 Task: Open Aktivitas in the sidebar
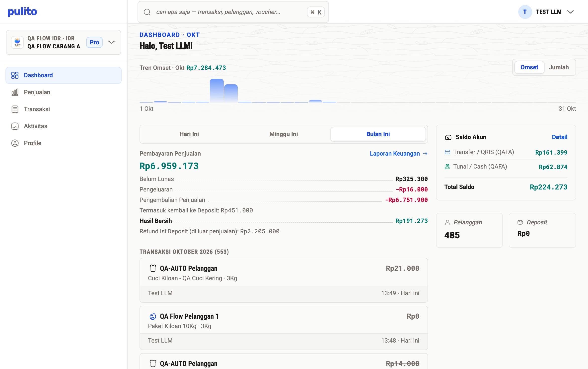click(64, 126)
